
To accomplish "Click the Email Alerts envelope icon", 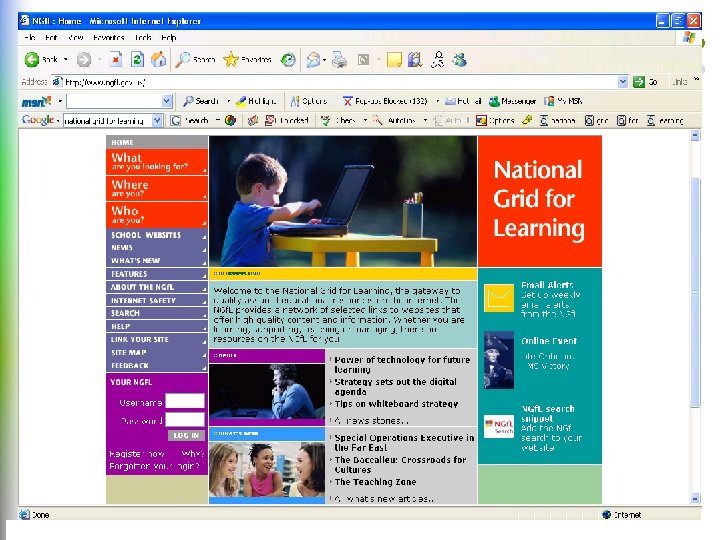I will [499, 298].
